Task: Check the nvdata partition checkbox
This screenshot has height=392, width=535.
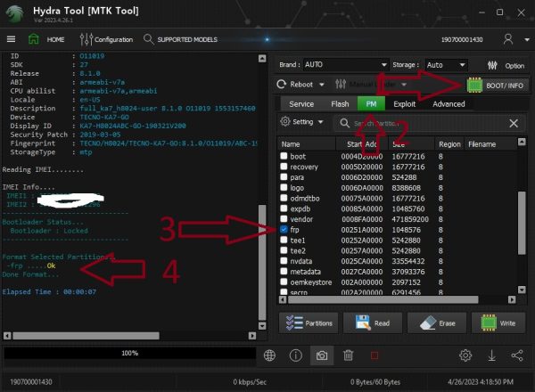Action: click(284, 261)
